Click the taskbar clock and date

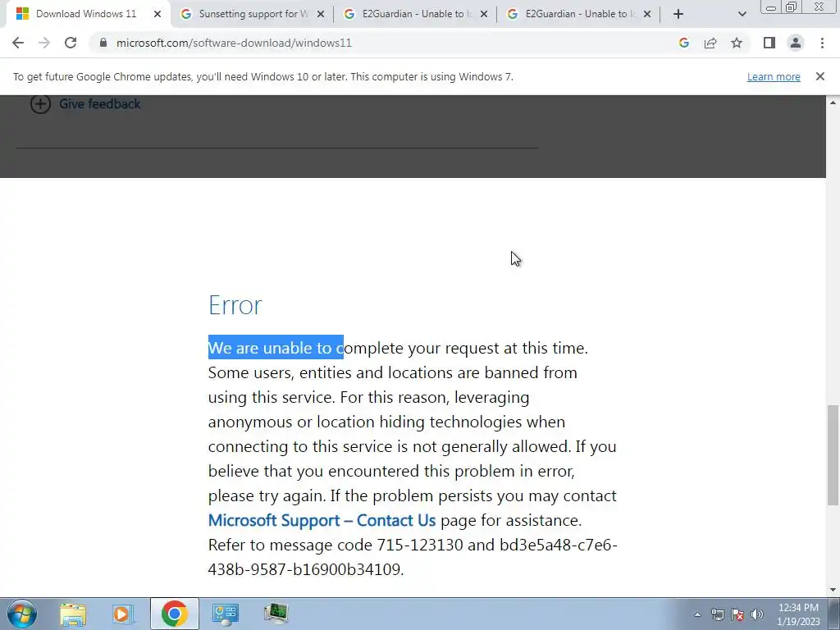(798, 614)
